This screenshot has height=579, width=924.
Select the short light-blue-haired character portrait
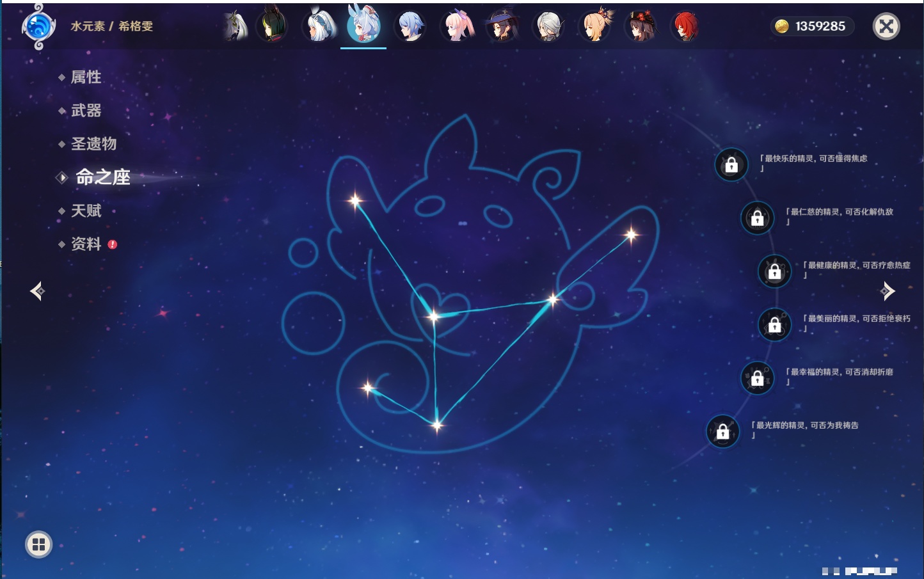[410, 26]
